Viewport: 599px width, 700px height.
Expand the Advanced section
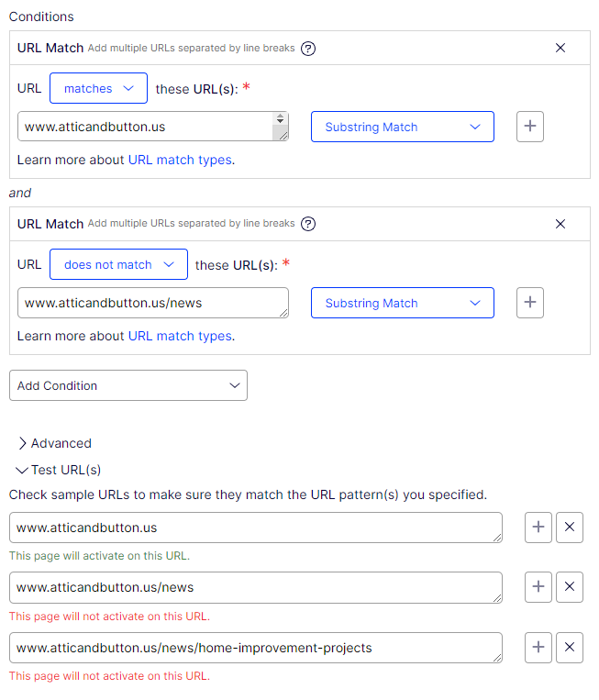[x=54, y=443]
